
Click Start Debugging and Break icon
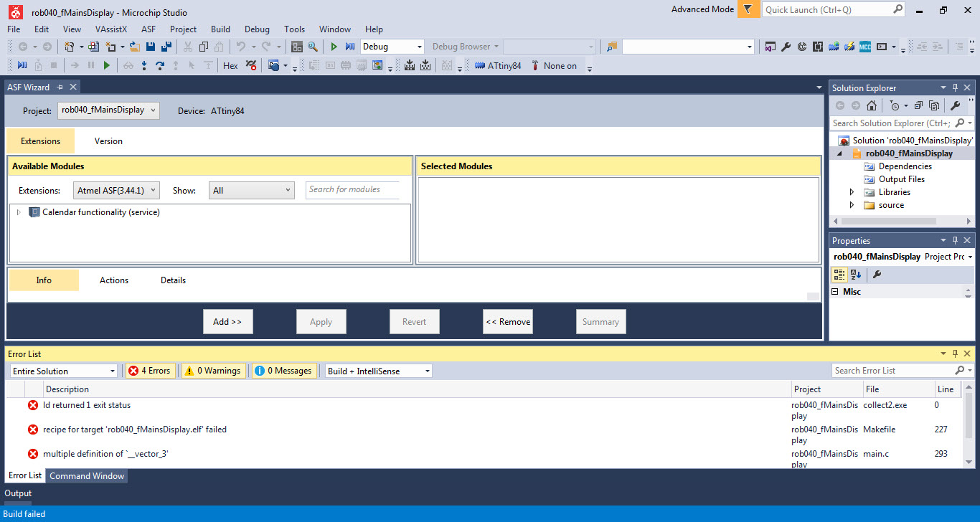coord(350,47)
